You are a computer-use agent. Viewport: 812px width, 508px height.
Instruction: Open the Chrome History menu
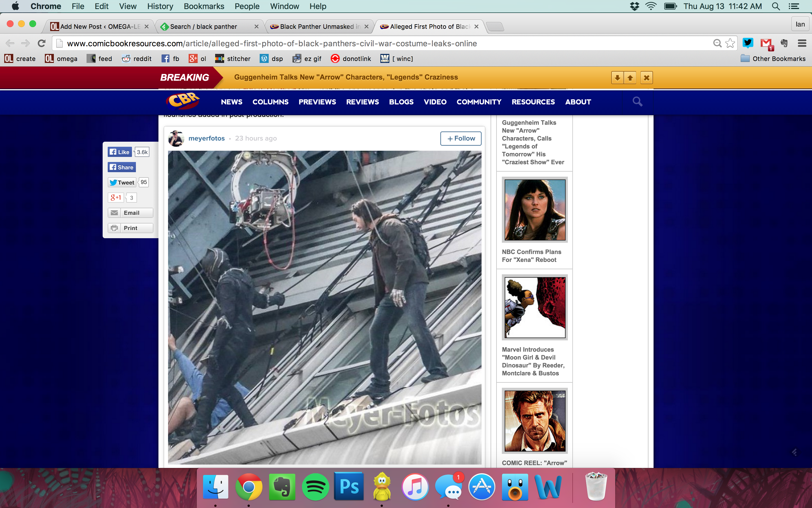coord(160,6)
